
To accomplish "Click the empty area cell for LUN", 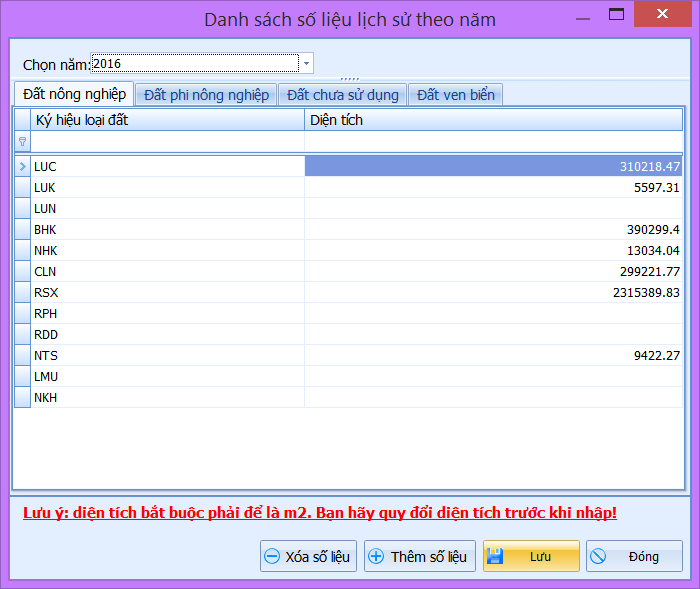I will (x=493, y=209).
